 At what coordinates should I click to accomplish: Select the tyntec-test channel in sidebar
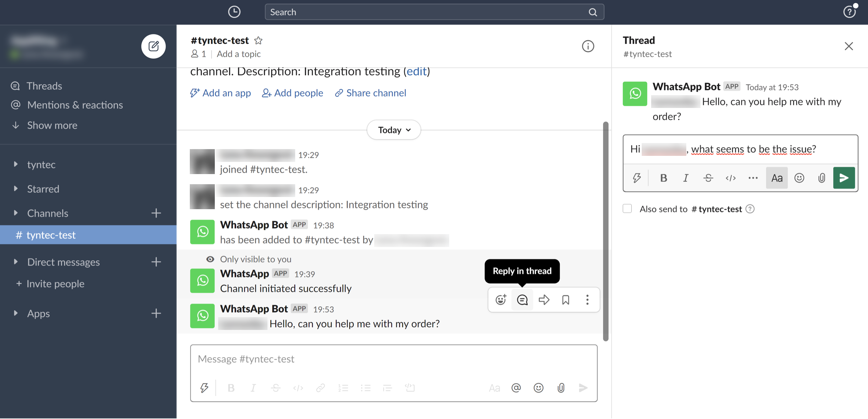pyautogui.click(x=88, y=235)
